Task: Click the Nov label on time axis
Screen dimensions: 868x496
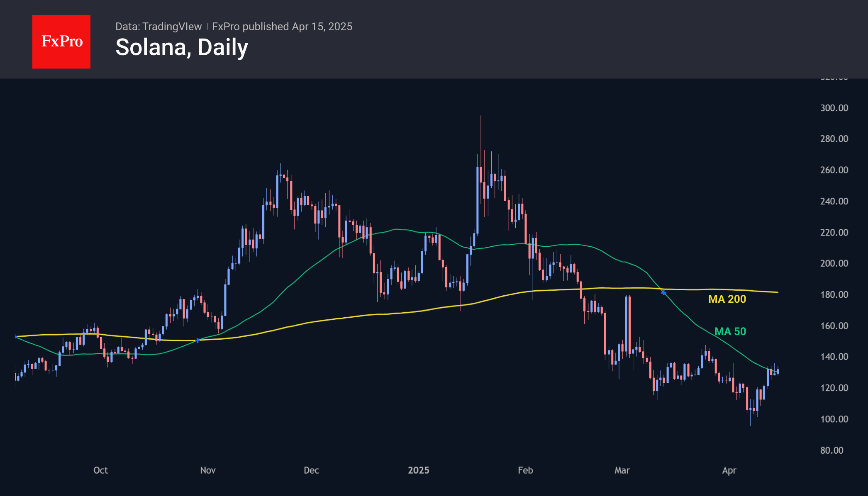Action: [208, 470]
